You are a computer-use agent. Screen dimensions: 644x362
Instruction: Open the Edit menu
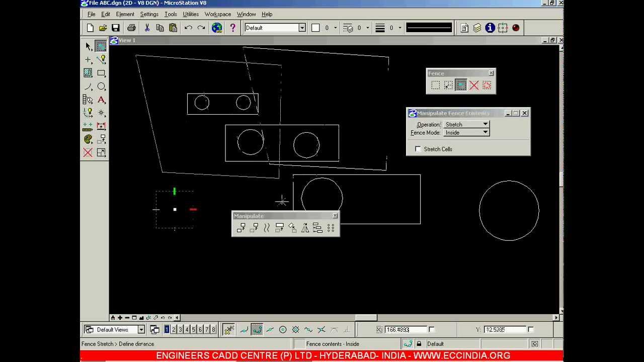click(x=106, y=14)
